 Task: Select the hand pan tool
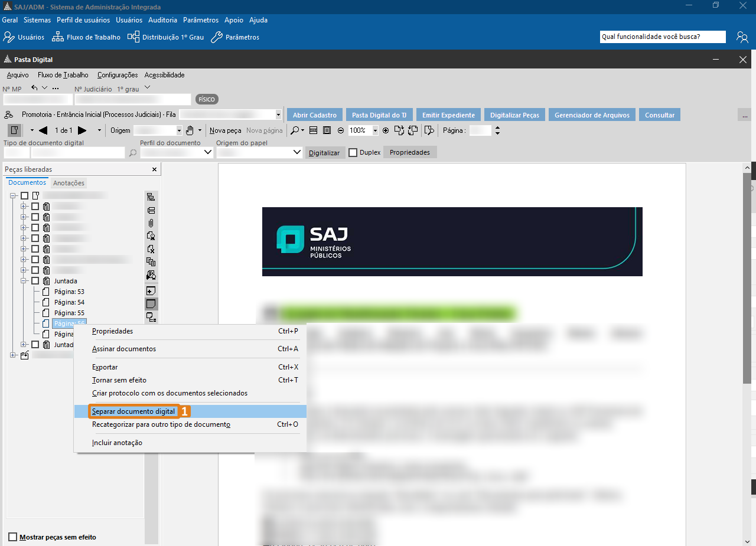coord(190,130)
